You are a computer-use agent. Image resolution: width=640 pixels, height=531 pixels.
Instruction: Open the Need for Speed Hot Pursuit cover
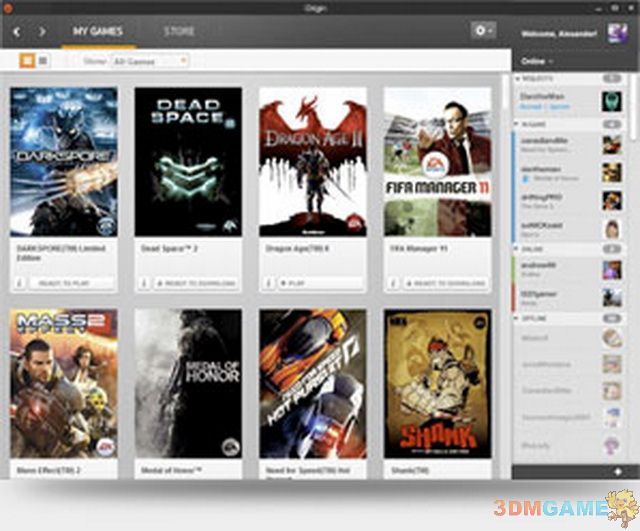[313, 384]
